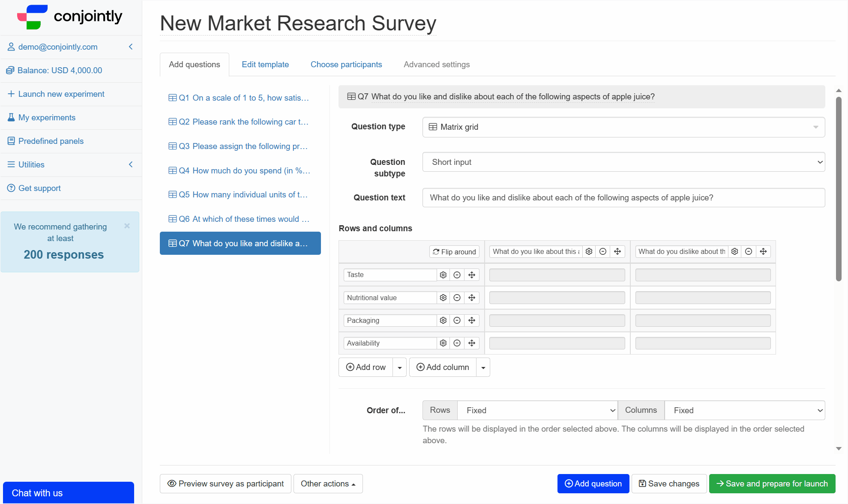Click the Question text input field

623,198
